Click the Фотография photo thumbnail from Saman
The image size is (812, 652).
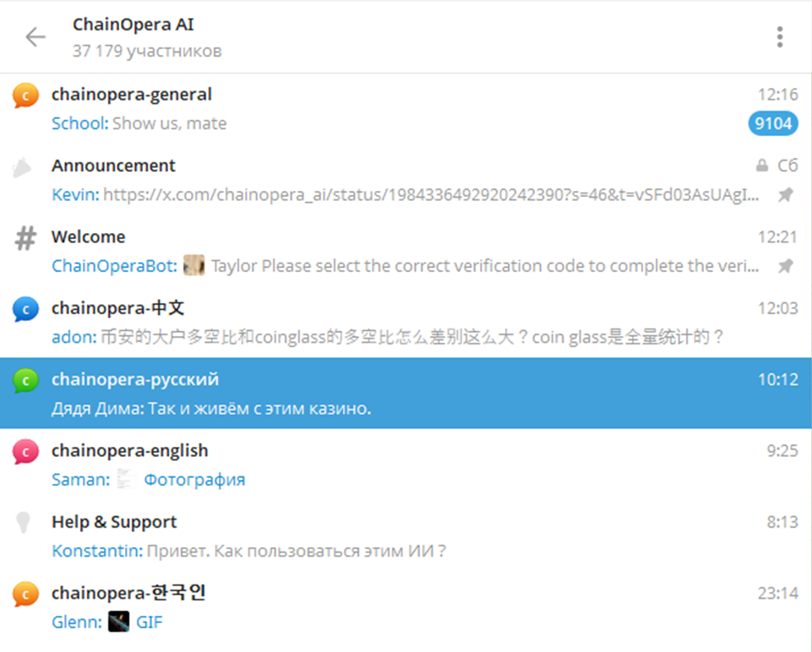pyautogui.click(x=126, y=479)
